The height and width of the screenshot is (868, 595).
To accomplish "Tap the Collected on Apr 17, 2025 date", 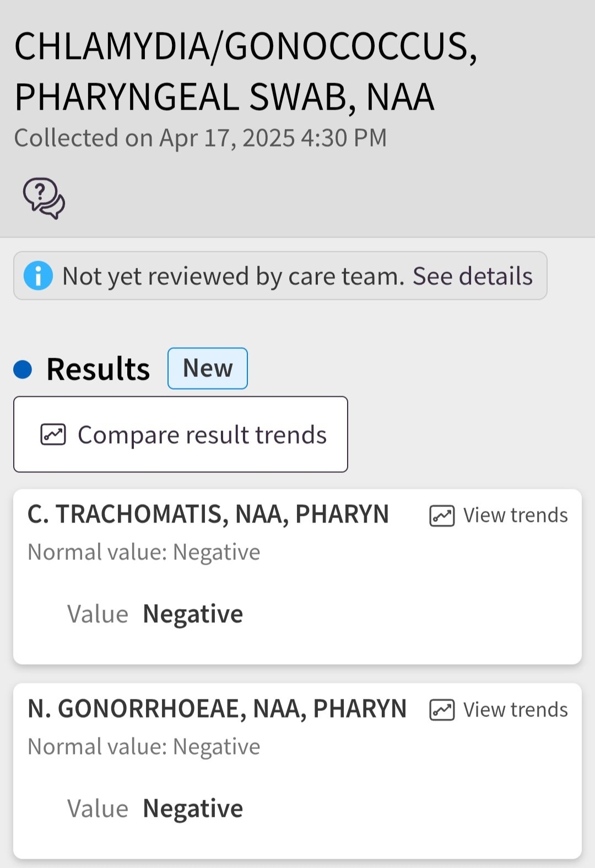I will pyautogui.click(x=201, y=138).
